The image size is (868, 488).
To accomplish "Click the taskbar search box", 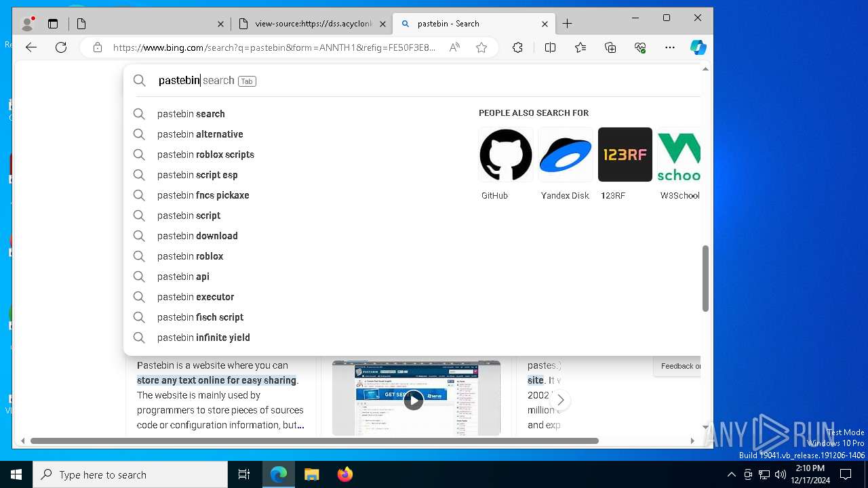I will pyautogui.click(x=130, y=474).
